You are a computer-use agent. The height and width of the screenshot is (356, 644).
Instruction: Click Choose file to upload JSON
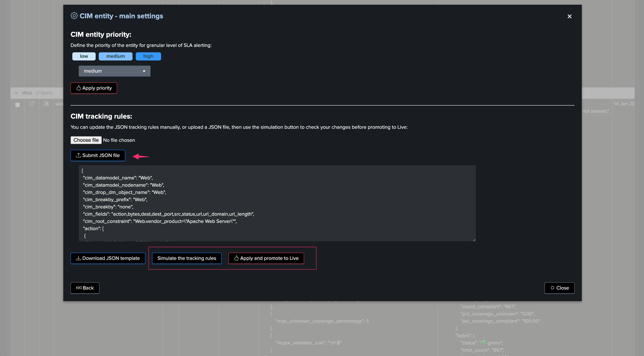coord(86,140)
